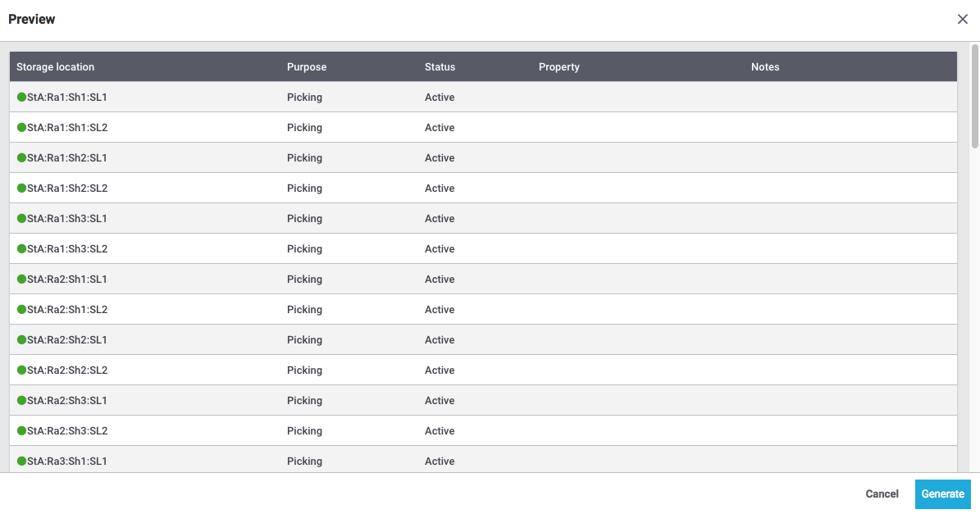Click the green dot beside StA:Ra1:Sh3:SL1
980x514 pixels.
21,219
